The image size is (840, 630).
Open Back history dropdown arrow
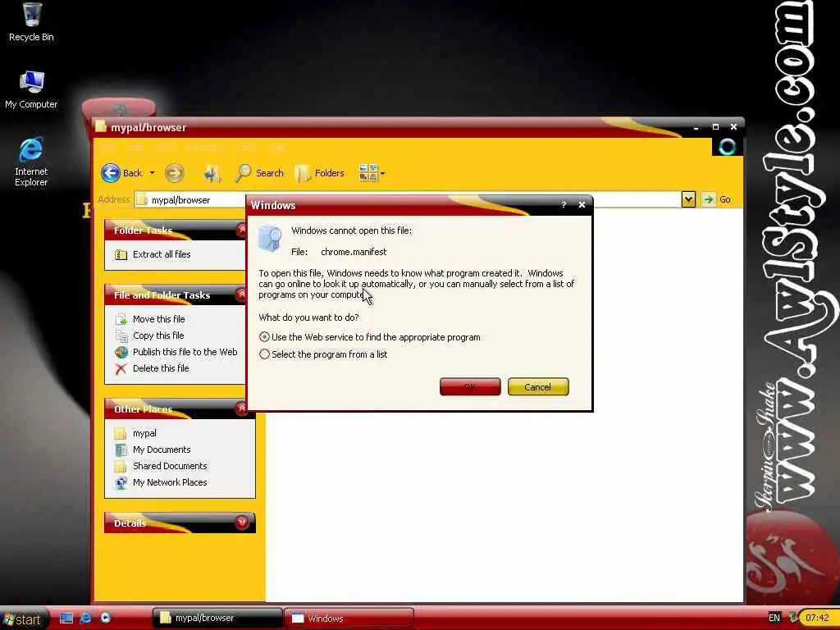[x=152, y=173]
